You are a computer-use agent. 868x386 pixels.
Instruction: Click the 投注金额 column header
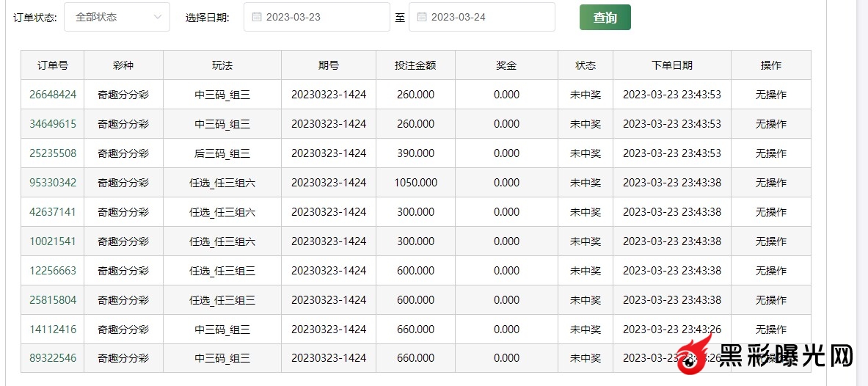[x=415, y=65]
